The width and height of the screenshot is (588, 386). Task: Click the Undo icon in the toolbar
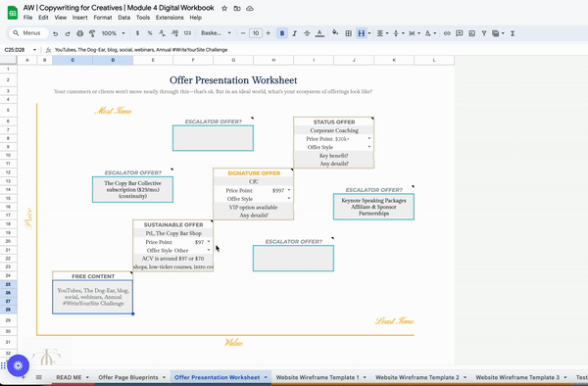tap(56, 33)
